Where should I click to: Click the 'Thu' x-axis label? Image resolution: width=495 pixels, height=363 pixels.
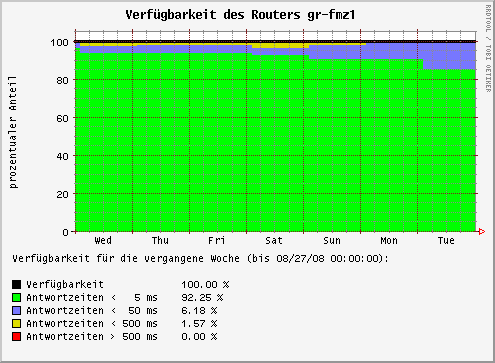[160, 240]
